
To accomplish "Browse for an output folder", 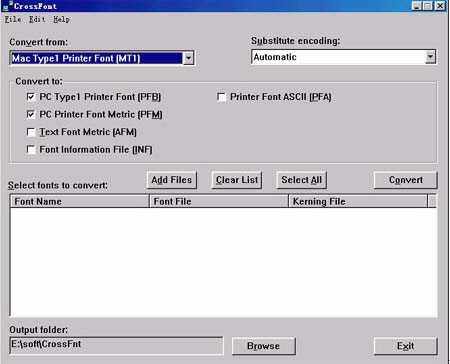I will click(263, 346).
